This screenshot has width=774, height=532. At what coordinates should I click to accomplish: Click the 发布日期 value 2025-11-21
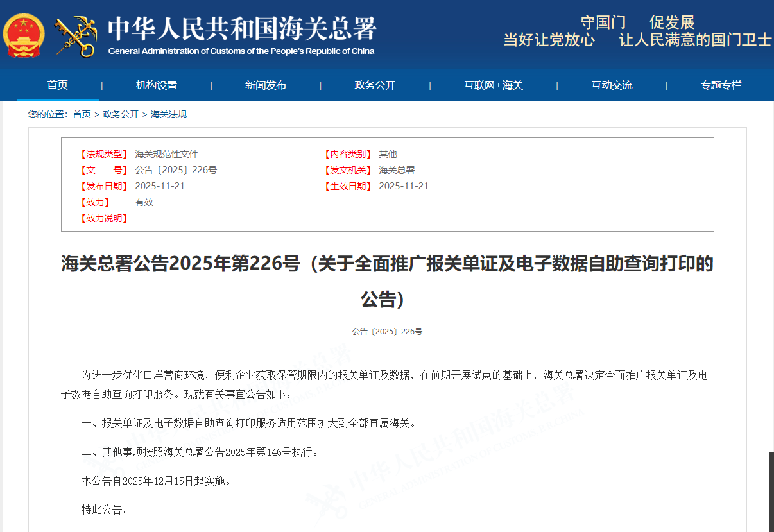pos(160,186)
